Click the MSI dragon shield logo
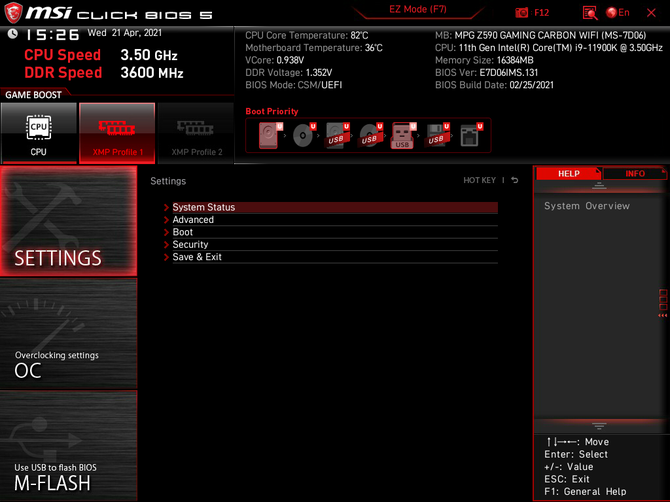This screenshot has width=670, height=502. click(x=13, y=12)
